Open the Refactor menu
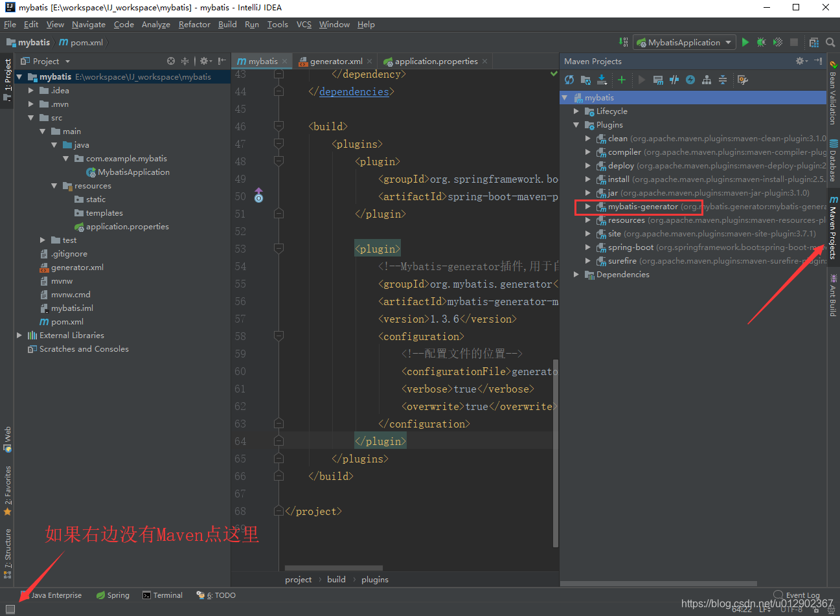Viewport: 840px width, 616px height. pos(194,25)
